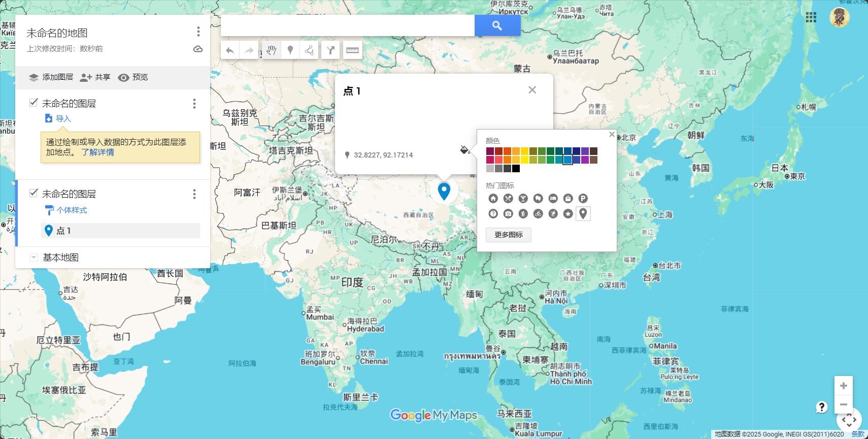Screen dimensions: 868x439
Task: Choose the hiking person icon
Action: coord(523,213)
